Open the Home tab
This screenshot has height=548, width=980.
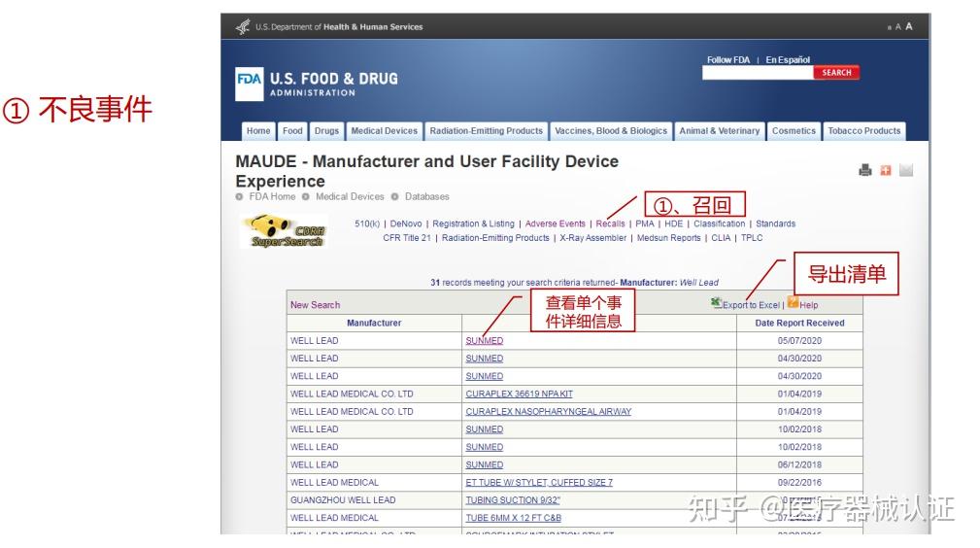click(x=258, y=131)
